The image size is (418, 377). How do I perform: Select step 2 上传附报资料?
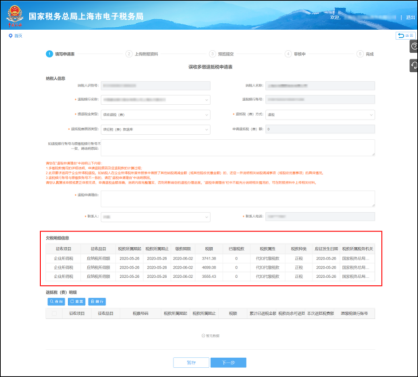[142, 54]
